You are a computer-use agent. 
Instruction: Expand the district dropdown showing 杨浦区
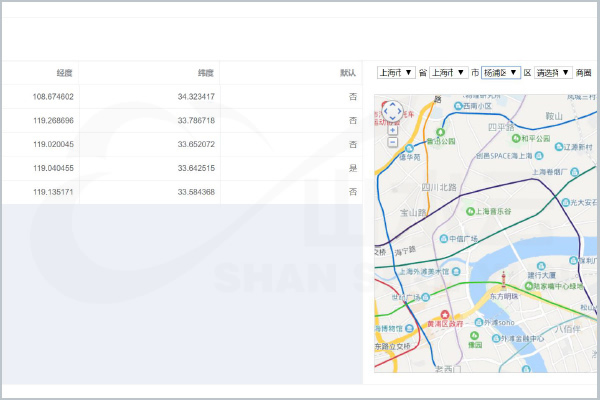tap(500, 73)
